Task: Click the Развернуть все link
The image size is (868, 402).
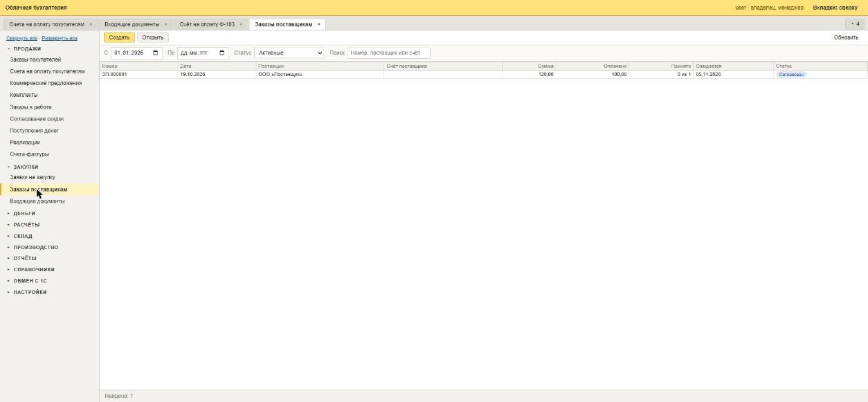Action: (x=60, y=38)
